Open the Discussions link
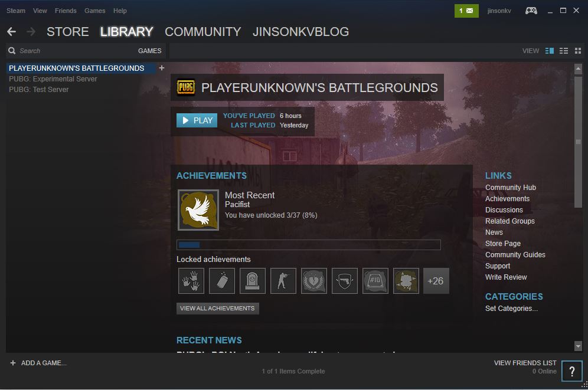This screenshot has width=588, height=390. click(504, 210)
